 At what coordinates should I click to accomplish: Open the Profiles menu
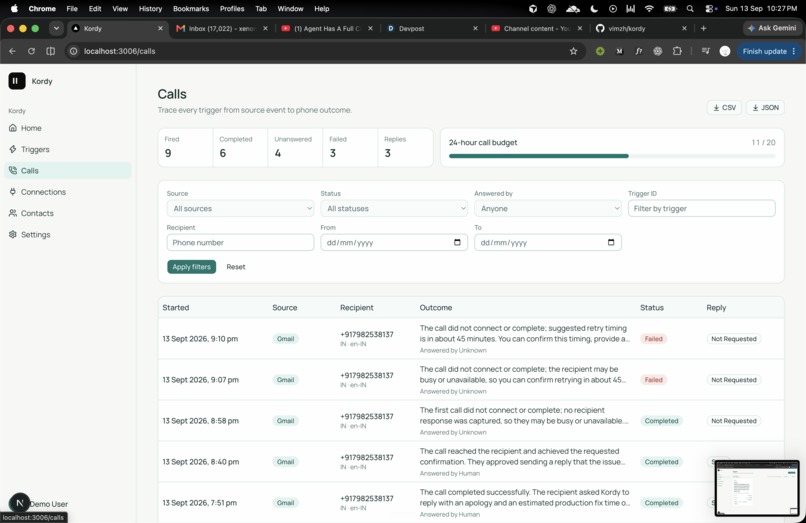tap(232, 9)
